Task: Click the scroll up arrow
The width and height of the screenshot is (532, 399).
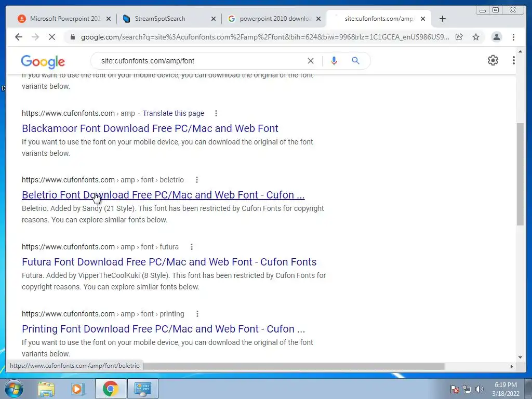Action: click(x=520, y=51)
